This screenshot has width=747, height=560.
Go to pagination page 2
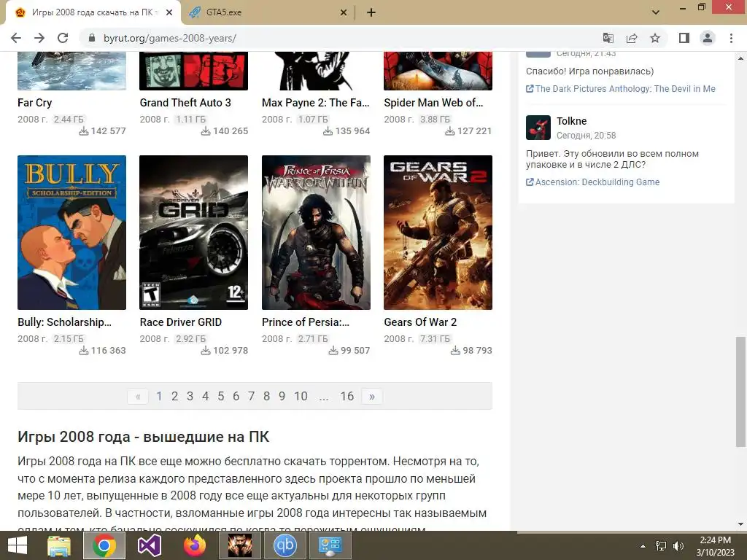tap(175, 396)
